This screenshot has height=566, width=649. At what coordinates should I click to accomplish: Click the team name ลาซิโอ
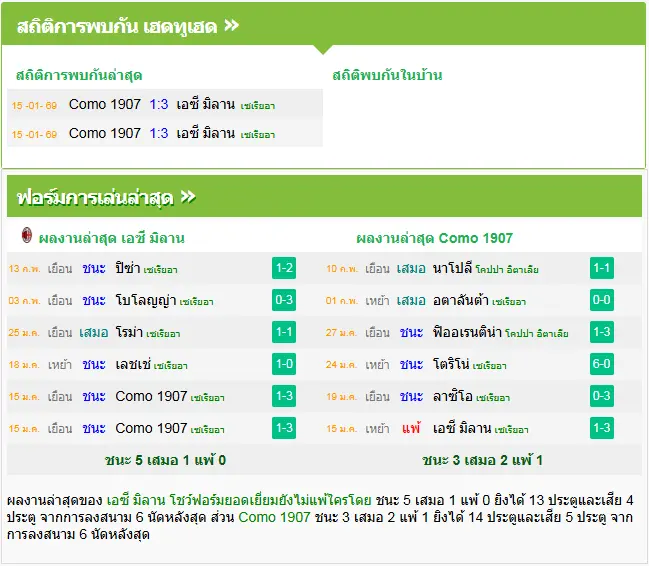[x=452, y=396]
